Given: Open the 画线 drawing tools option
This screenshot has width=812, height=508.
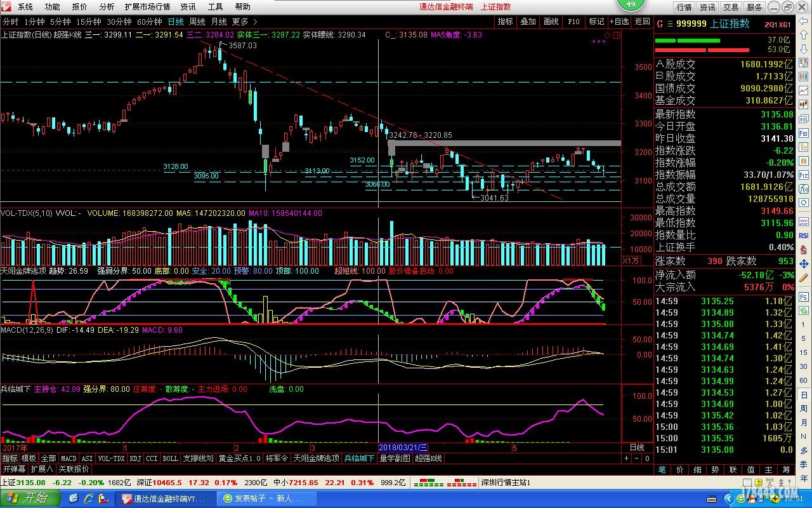Looking at the screenshot, I should pyautogui.click(x=551, y=22).
